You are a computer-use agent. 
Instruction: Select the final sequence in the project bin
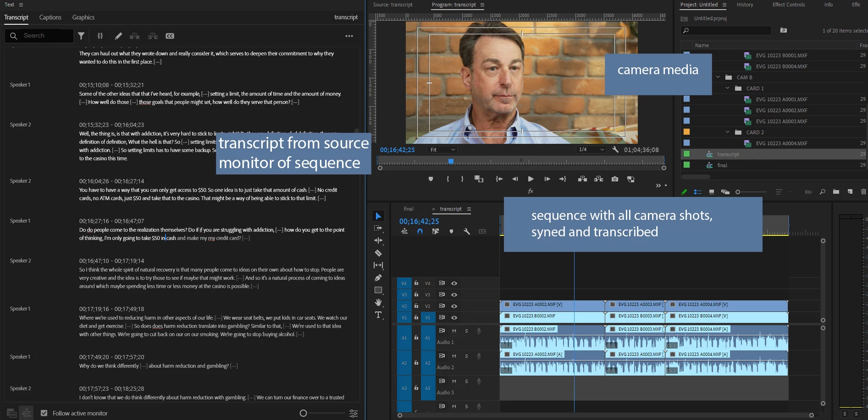pos(722,165)
